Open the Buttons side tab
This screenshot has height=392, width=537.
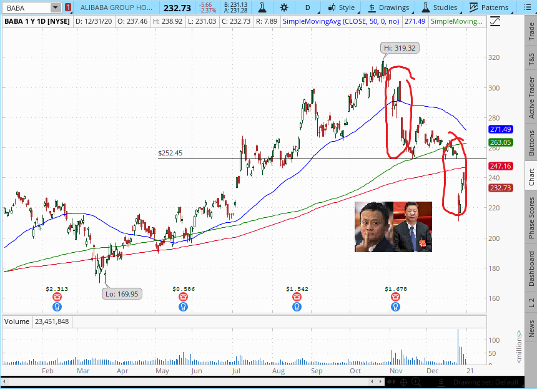click(x=531, y=142)
